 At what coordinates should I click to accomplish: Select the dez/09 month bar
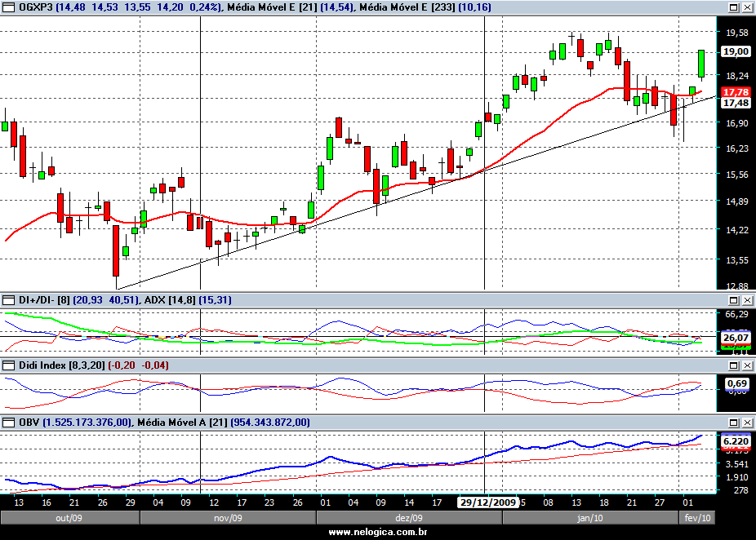(409, 518)
